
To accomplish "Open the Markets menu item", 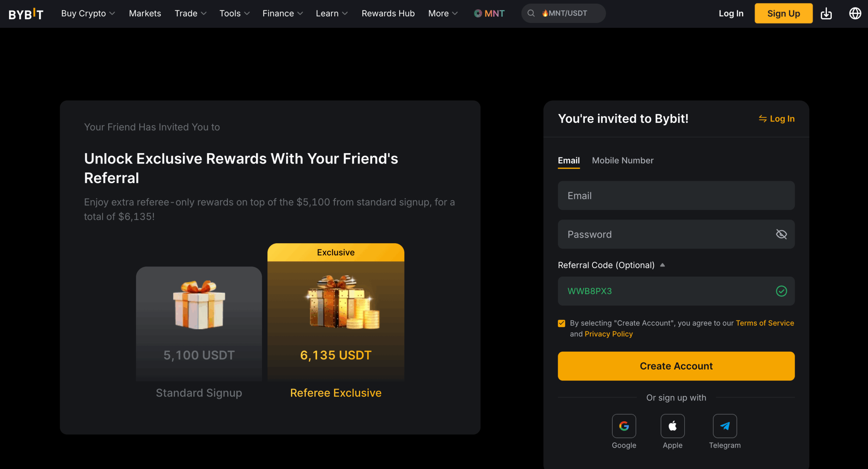I will click(x=145, y=14).
